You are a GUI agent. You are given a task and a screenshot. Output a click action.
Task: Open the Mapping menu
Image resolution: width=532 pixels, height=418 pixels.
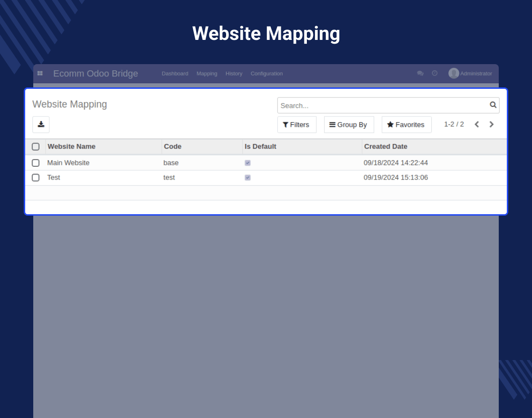207,74
